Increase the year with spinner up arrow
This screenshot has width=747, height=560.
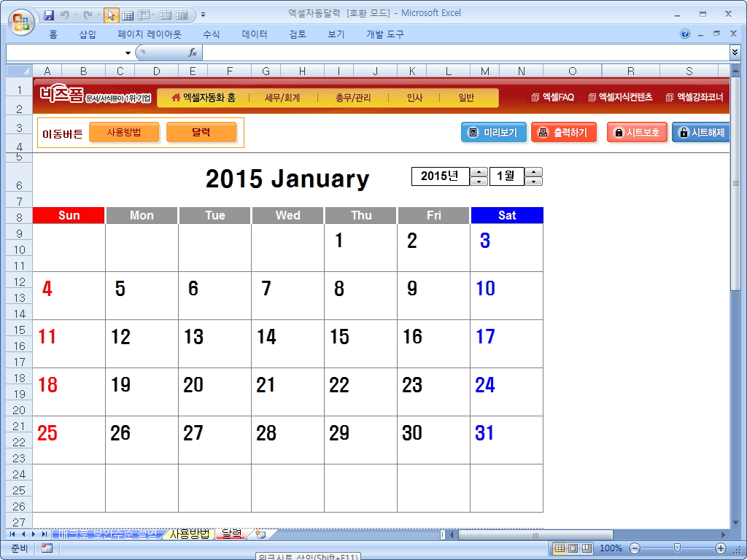click(x=479, y=172)
